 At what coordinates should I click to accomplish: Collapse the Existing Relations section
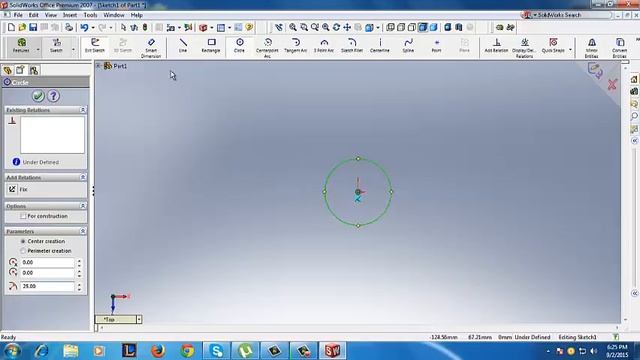[83, 110]
